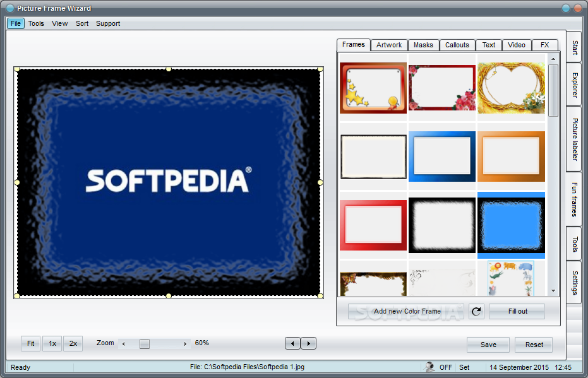Toggle the OFF status indicator
588x378 pixels.
tap(445, 367)
